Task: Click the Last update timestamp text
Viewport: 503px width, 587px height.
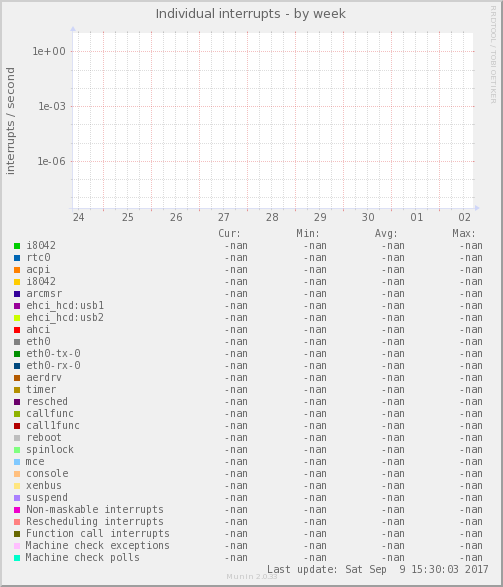Action: [x=378, y=569]
